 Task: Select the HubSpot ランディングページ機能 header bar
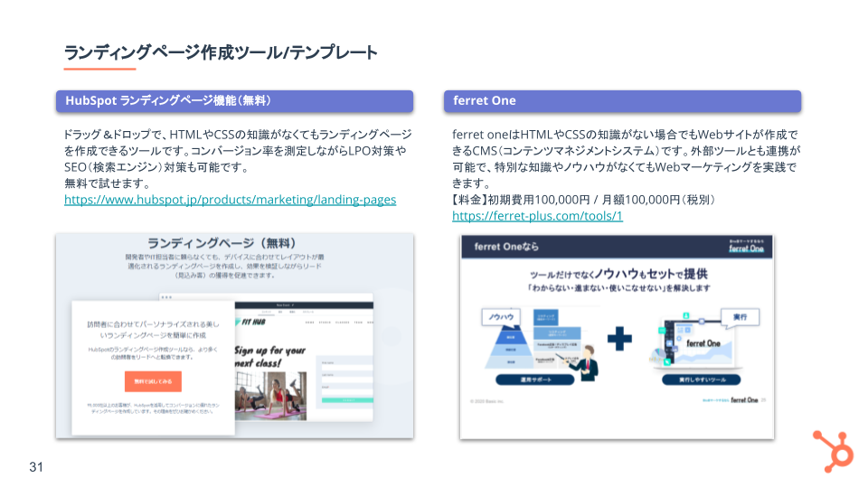234,101
